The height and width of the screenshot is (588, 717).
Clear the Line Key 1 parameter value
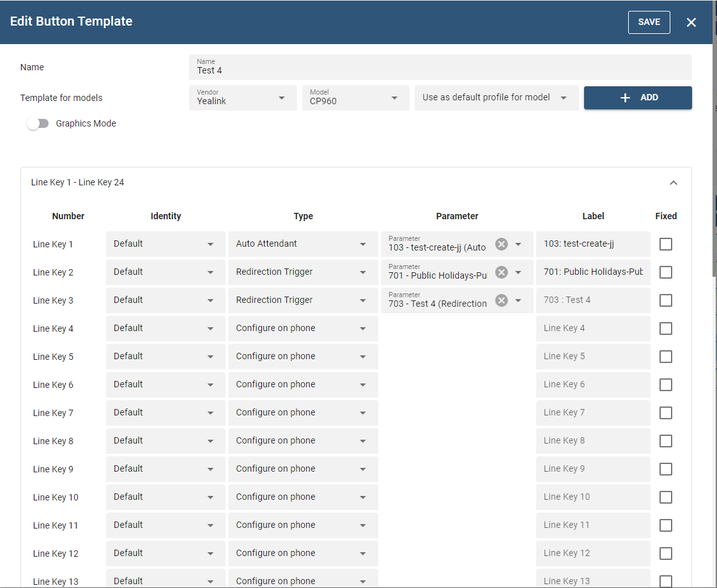[502, 244]
